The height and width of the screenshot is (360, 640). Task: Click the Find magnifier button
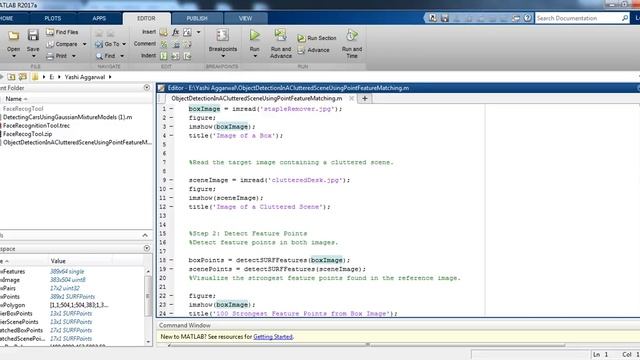tap(106, 56)
